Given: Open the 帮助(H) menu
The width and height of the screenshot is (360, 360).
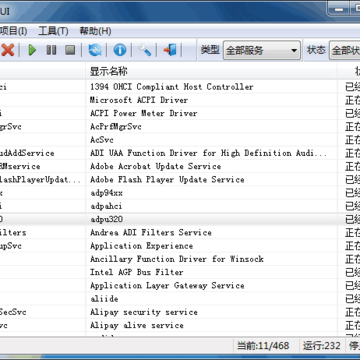Looking at the screenshot, I should pyautogui.click(x=95, y=31).
